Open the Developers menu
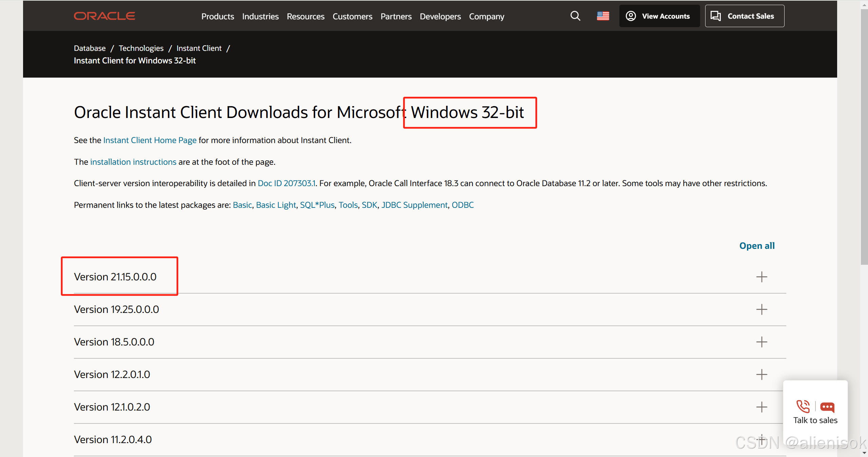Image resolution: width=868 pixels, height=457 pixels. coord(440,16)
